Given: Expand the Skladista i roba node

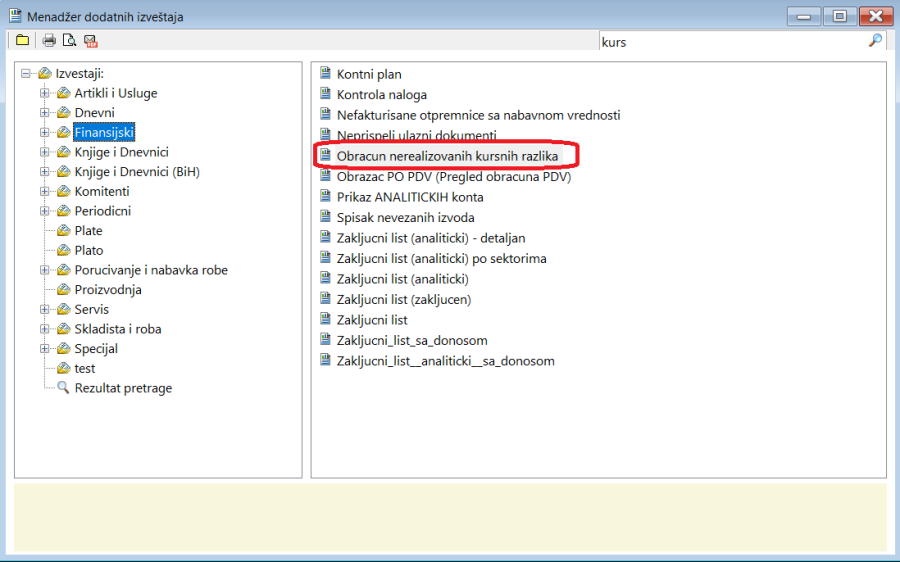Looking at the screenshot, I should coord(44,329).
